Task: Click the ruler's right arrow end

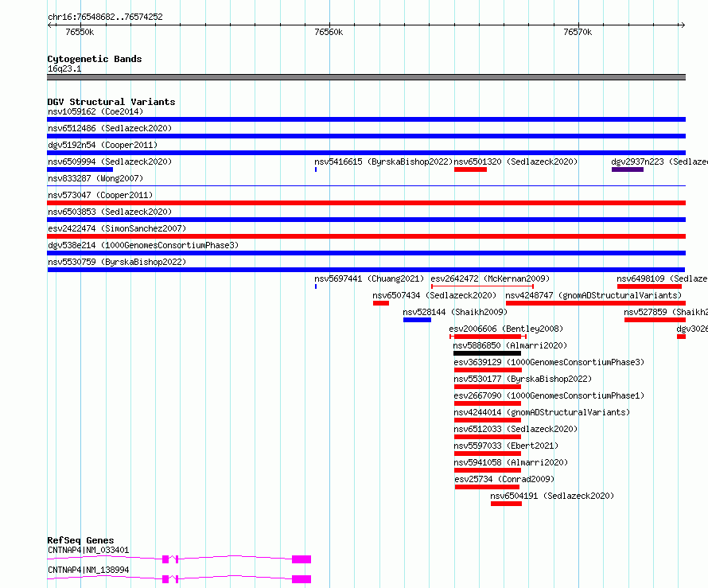Action: 683,25
